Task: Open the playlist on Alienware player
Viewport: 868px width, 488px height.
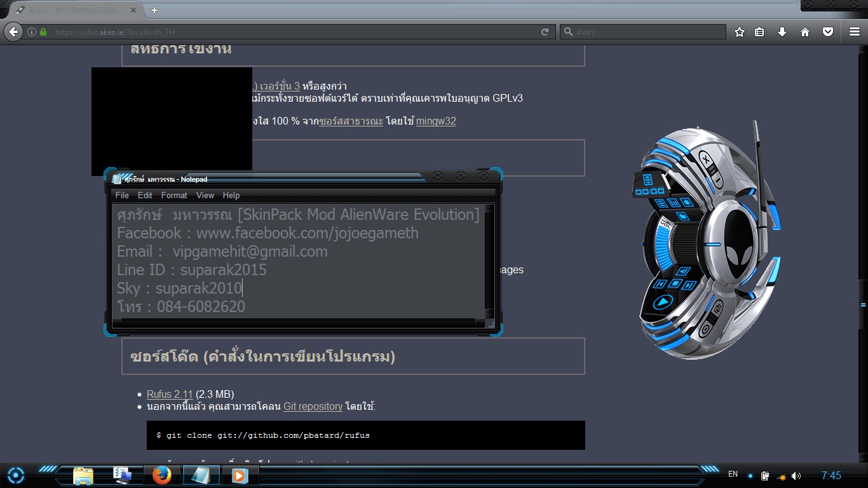Action: 661,204
